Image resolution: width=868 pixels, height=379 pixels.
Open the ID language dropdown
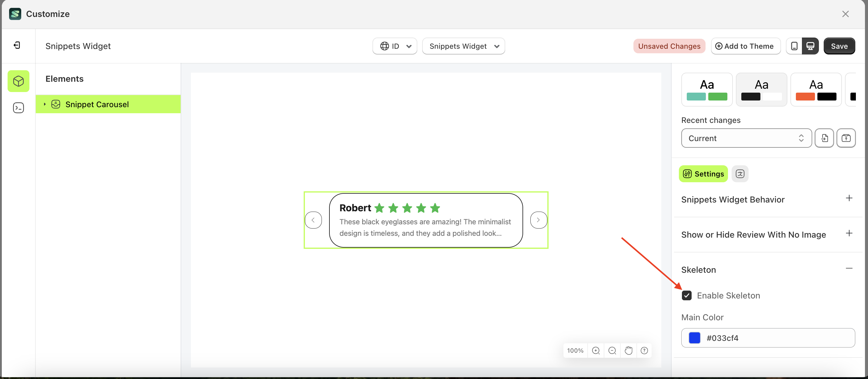pos(395,46)
